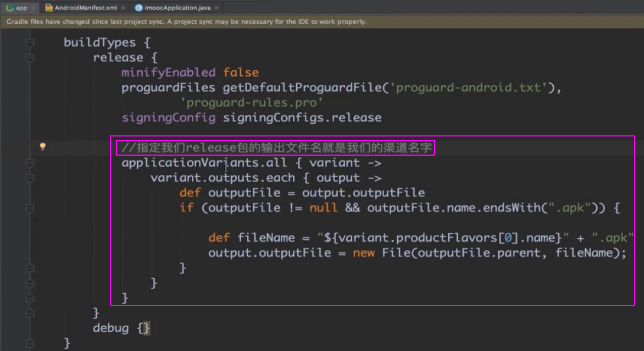Click 'applicationVariants.all' in the code
The image size is (644, 351).
(x=204, y=163)
